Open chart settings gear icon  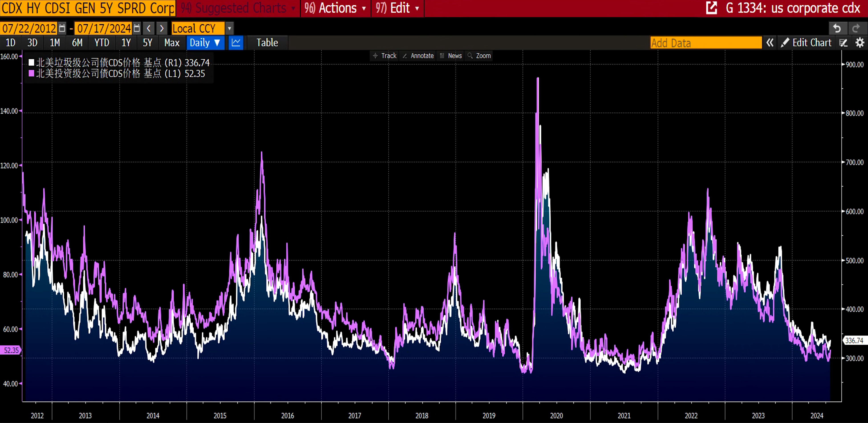click(860, 43)
